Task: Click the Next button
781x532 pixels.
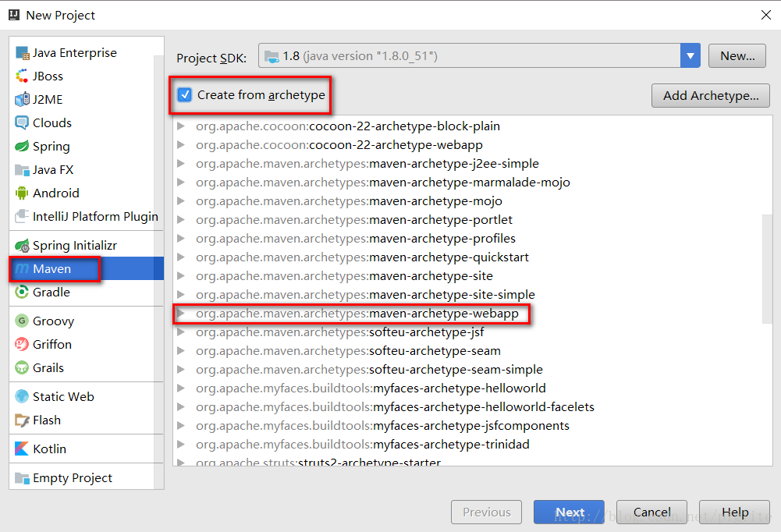Action: 569,512
